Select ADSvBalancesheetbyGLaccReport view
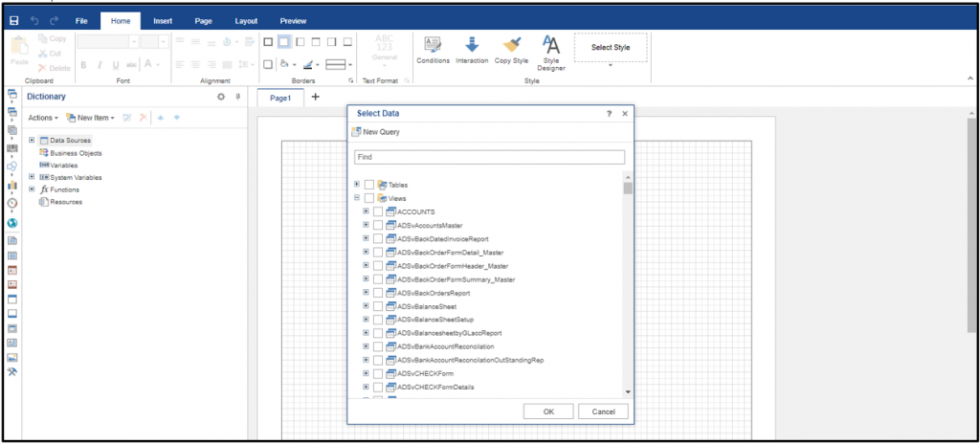The height and width of the screenshot is (444, 980). coord(449,333)
